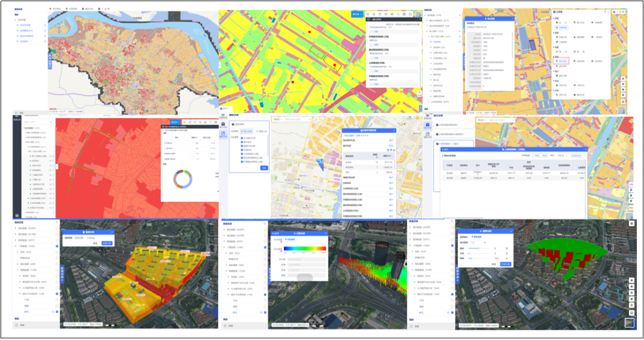
Task: Click the basemap thumbnail in the green viewshed view
Action: click(630, 323)
